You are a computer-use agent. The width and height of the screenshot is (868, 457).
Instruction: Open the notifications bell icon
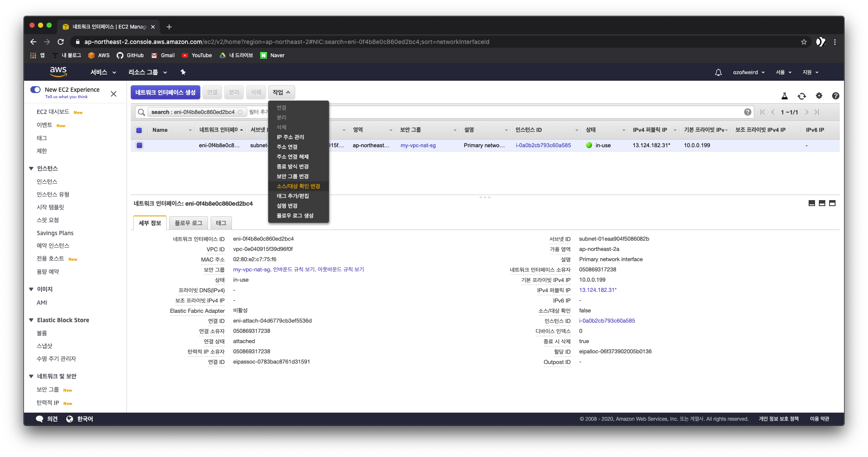click(x=718, y=73)
